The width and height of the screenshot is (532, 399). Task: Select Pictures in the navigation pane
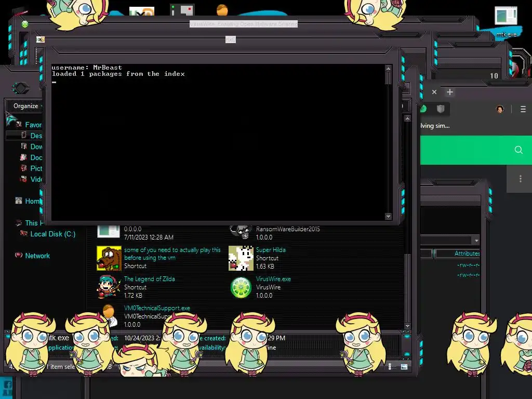36,168
